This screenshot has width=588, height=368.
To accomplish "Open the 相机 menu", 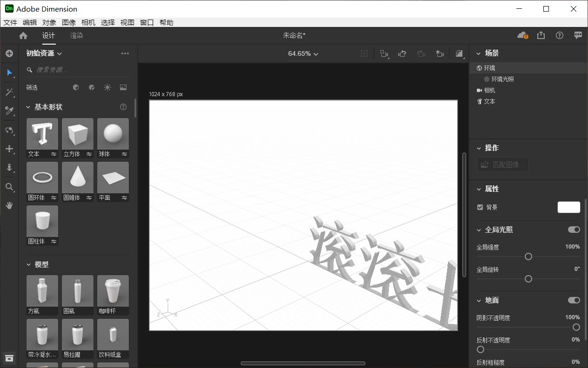I will click(88, 22).
